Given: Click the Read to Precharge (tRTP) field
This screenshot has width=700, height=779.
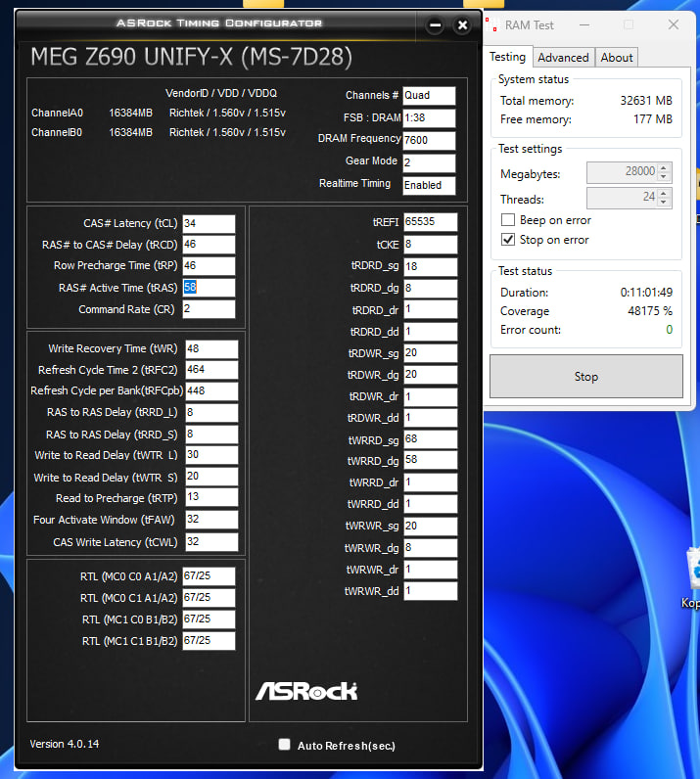Looking at the screenshot, I should pos(211,497).
